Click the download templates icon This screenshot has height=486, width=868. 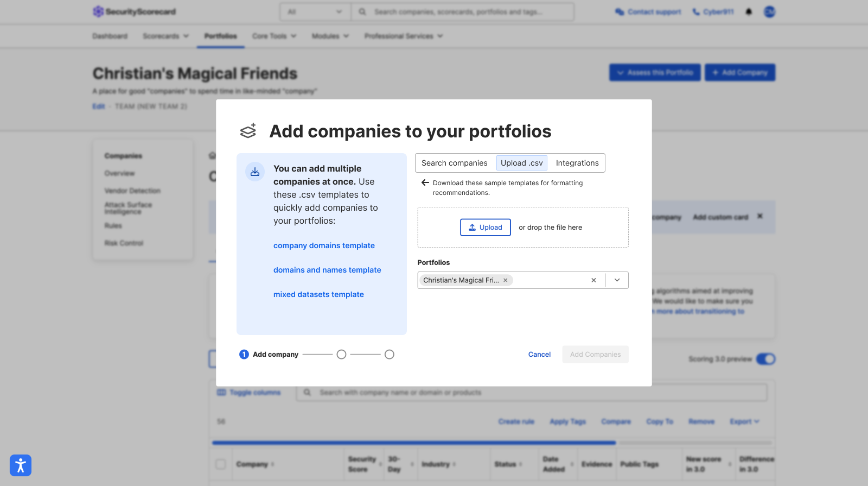pos(255,172)
